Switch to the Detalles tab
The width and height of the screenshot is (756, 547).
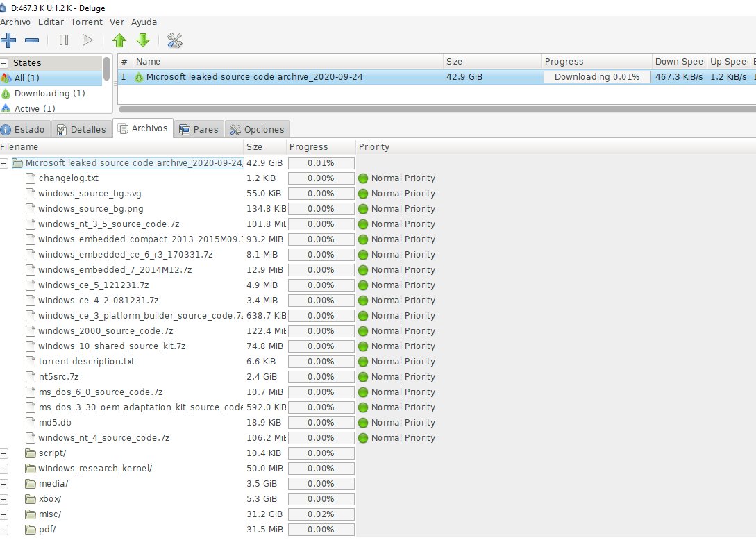click(81, 130)
